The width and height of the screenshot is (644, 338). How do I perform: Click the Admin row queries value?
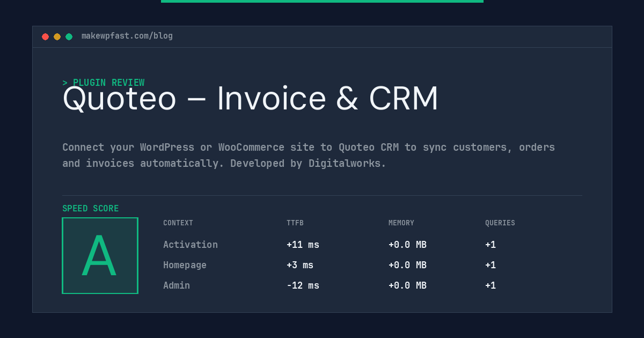click(491, 285)
